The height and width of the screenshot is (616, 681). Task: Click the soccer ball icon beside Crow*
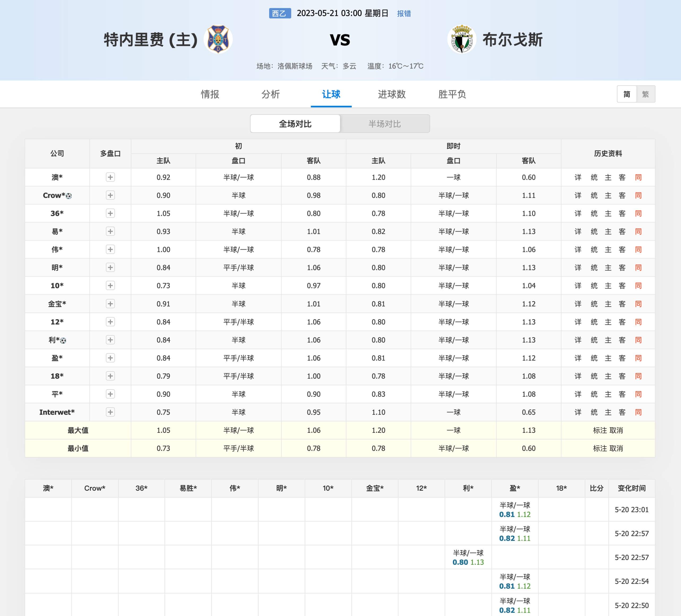68,196
